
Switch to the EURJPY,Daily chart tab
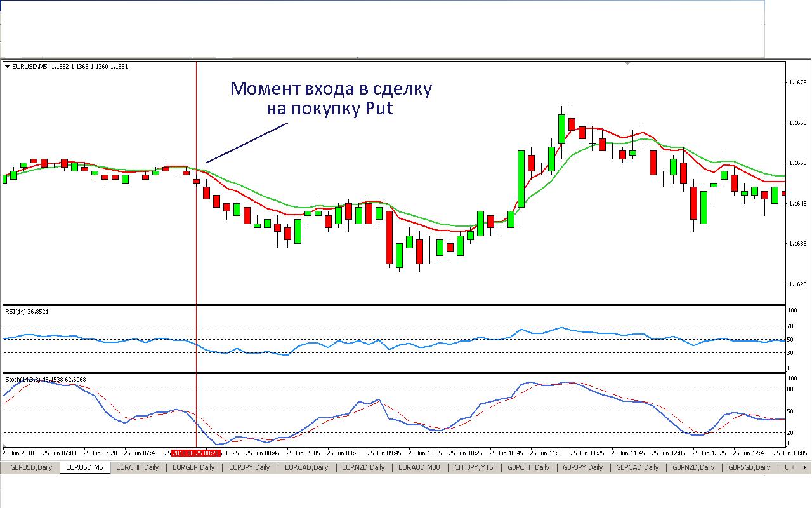coord(249,467)
